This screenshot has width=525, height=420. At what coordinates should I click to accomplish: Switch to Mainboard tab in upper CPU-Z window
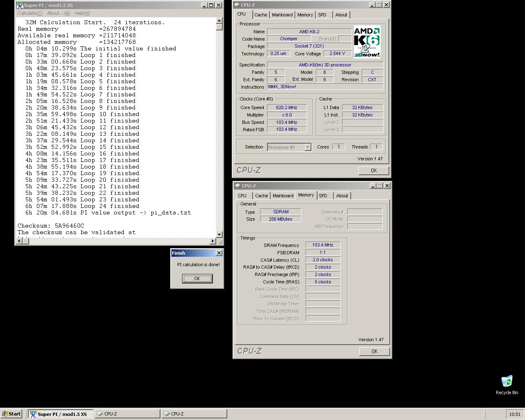point(282,15)
